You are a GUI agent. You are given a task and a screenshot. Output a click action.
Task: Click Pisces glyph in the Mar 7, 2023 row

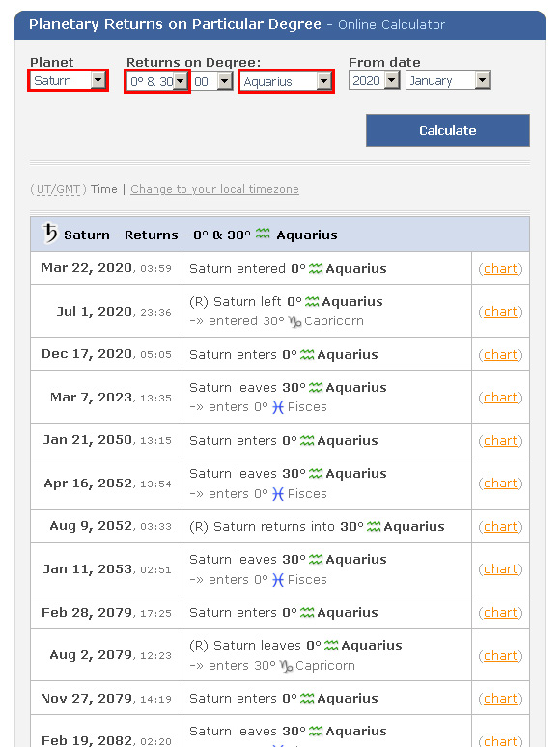(278, 407)
